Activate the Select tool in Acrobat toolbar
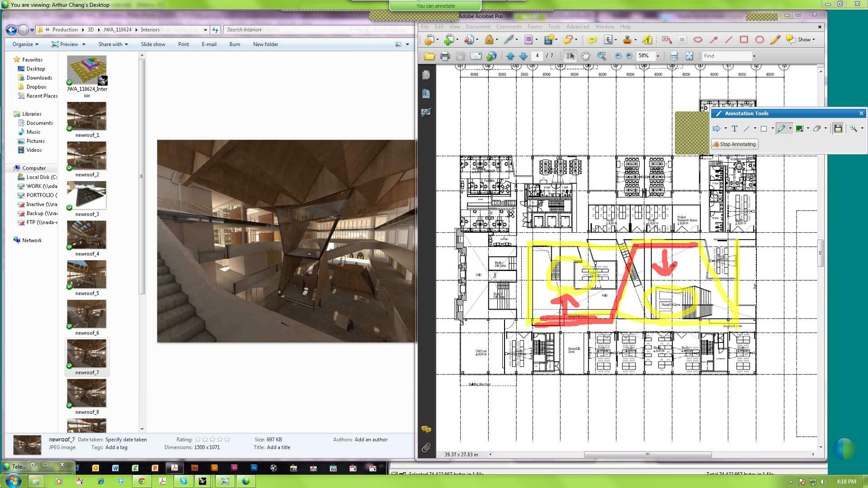The width and height of the screenshot is (868, 488). point(570,56)
